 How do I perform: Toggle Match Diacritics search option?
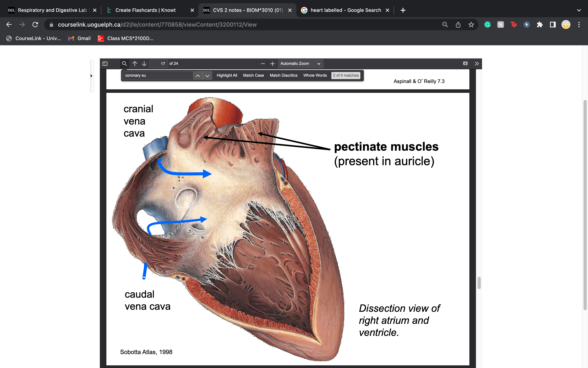284,75
